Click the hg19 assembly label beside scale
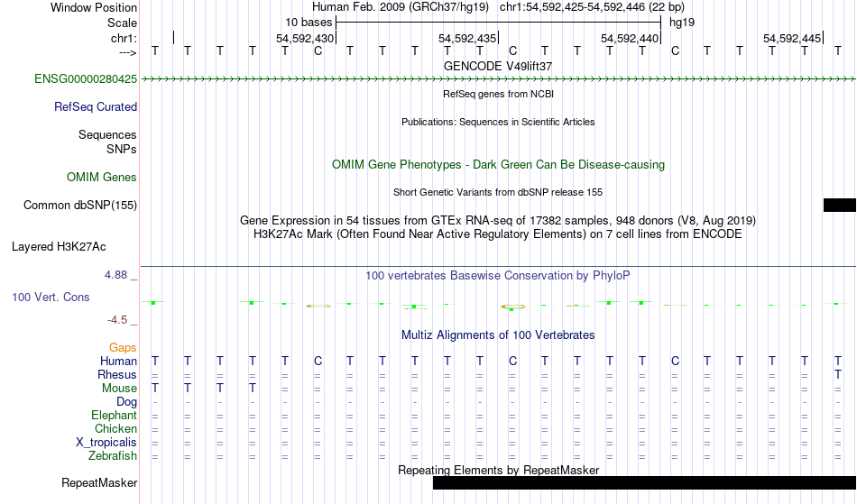Viewport: 857px width, 504px height. pyautogui.click(x=682, y=23)
